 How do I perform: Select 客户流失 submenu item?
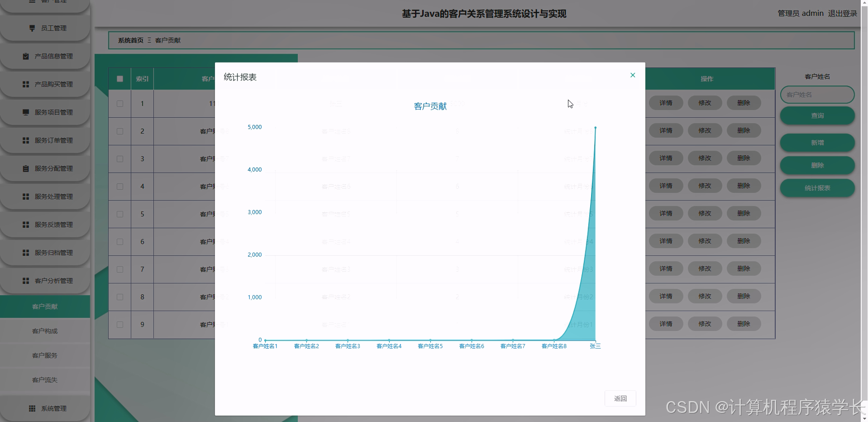(x=45, y=380)
